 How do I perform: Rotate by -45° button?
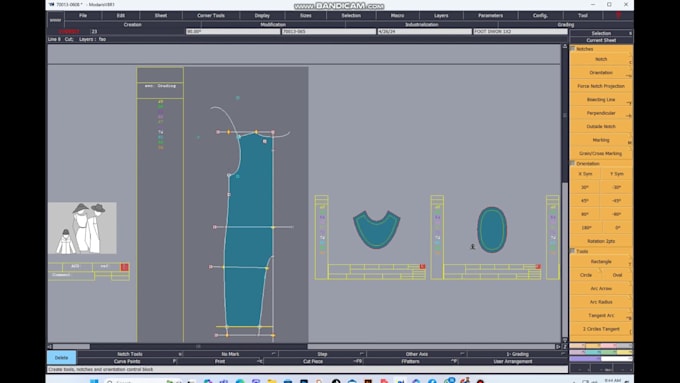tap(617, 200)
